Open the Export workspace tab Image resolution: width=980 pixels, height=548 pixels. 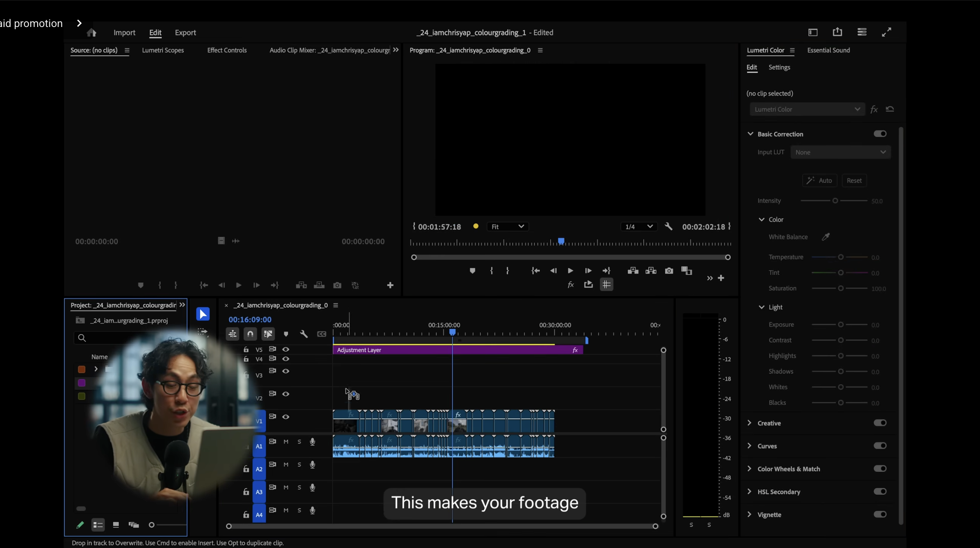(x=186, y=32)
